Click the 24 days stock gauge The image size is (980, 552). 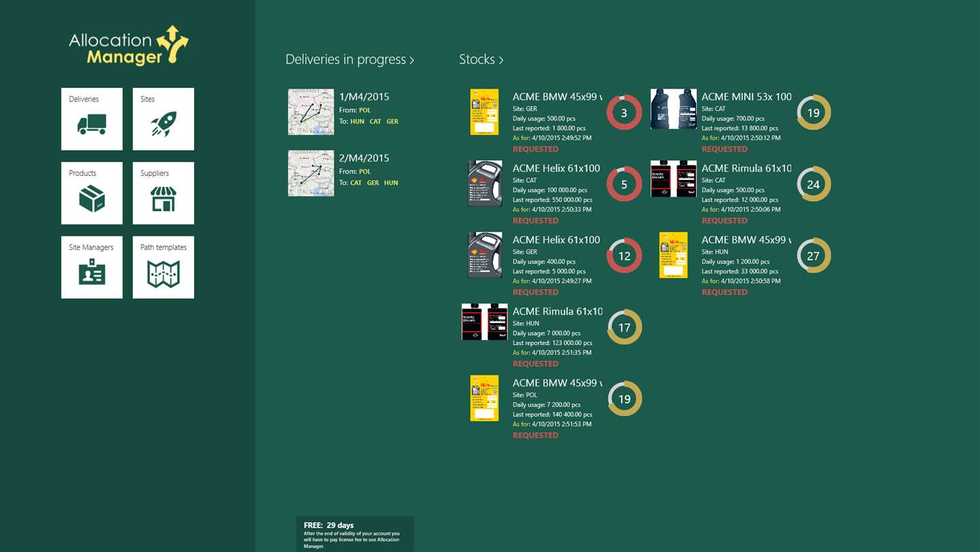[x=814, y=184]
